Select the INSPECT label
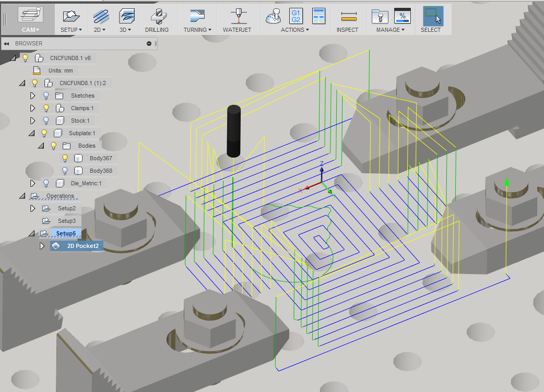Screen dimensions: 544x392 click(347, 30)
